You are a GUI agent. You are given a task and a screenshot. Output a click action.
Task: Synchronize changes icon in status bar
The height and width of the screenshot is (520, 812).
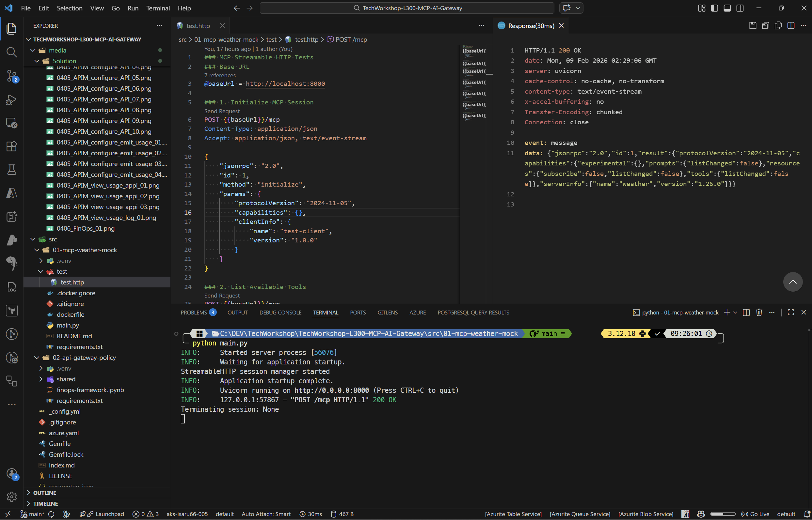51,514
